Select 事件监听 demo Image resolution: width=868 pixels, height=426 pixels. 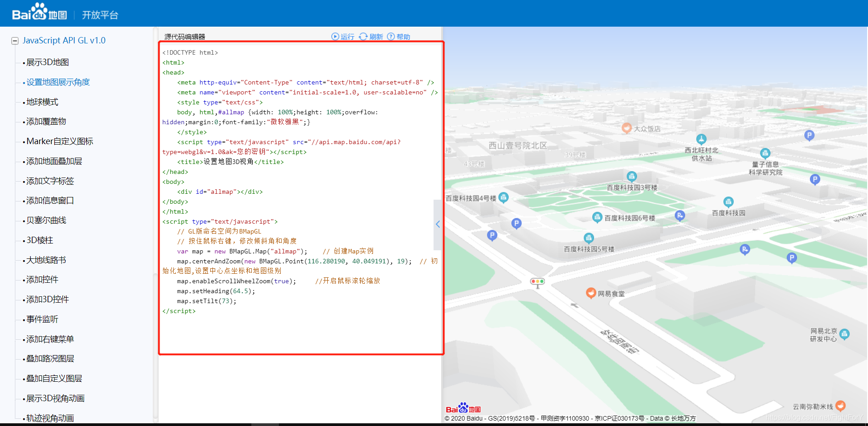[42, 319]
